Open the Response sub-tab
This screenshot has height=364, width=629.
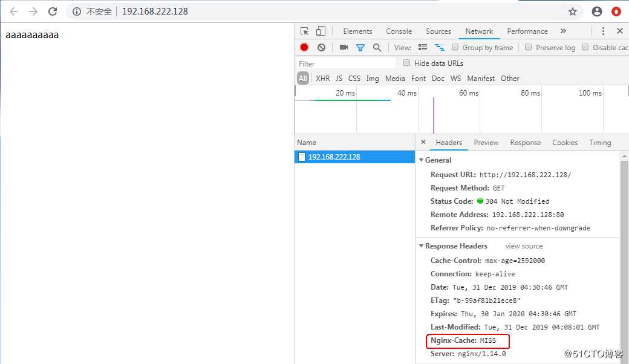point(525,142)
